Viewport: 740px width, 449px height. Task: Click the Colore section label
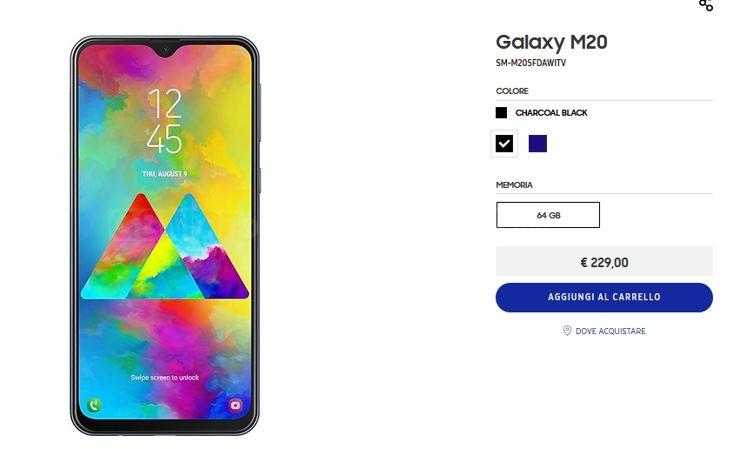(512, 91)
